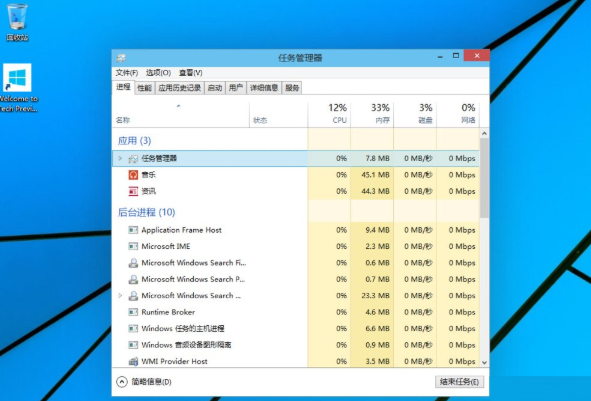Click the 45.1 MB memory value

click(x=375, y=175)
